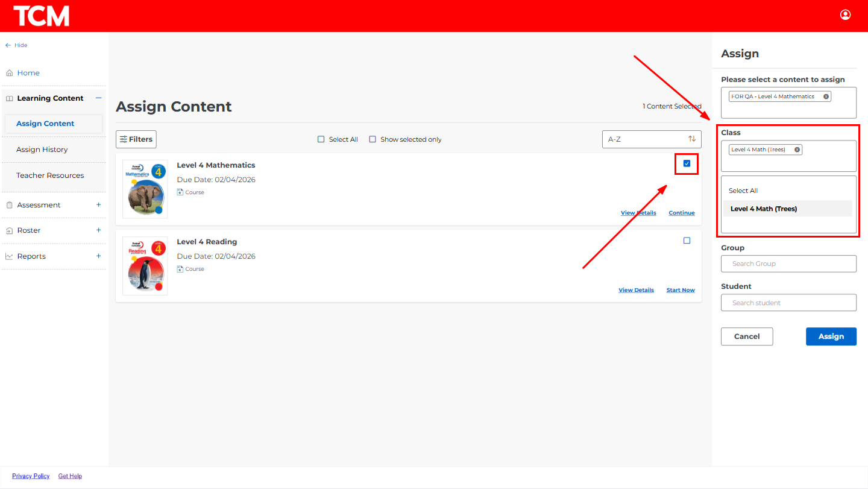Click the Search student input field
The height and width of the screenshot is (489, 868).
(788, 303)
